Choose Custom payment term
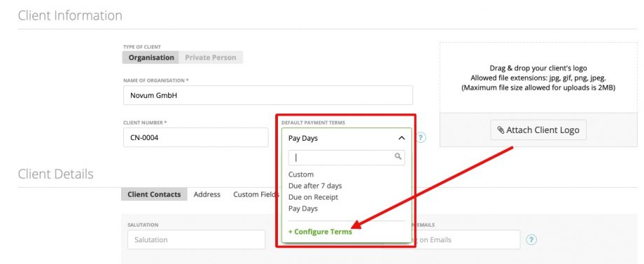The image size is (644, 264). [300, 174]
